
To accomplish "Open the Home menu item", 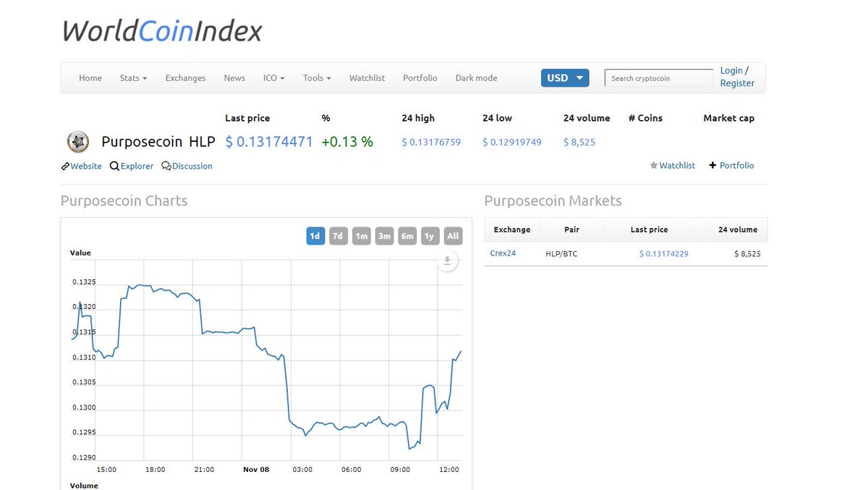I will click(90, 78).
